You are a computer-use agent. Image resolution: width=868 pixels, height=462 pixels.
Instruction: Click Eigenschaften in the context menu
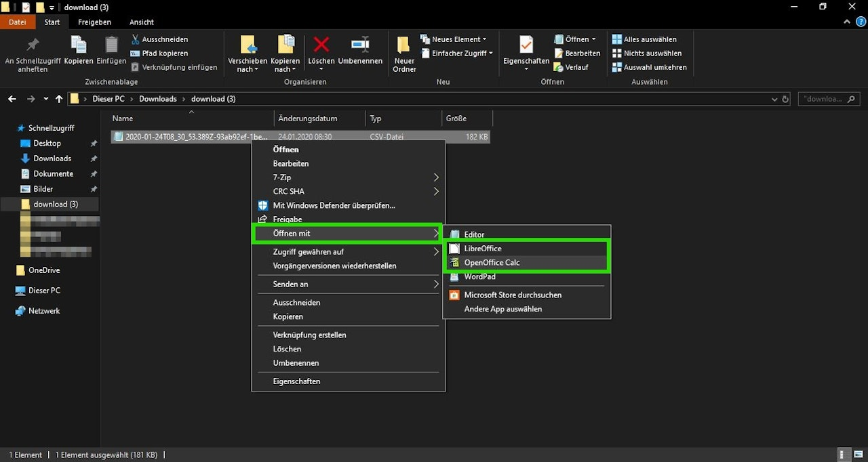[x=296, y=381]
